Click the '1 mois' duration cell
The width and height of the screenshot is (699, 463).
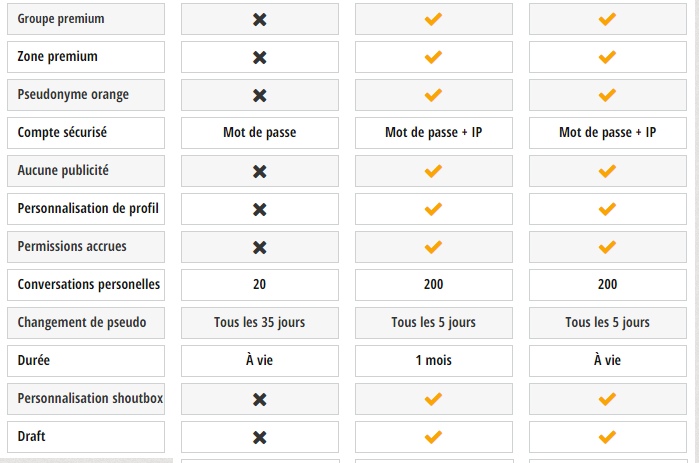(434, 361)
